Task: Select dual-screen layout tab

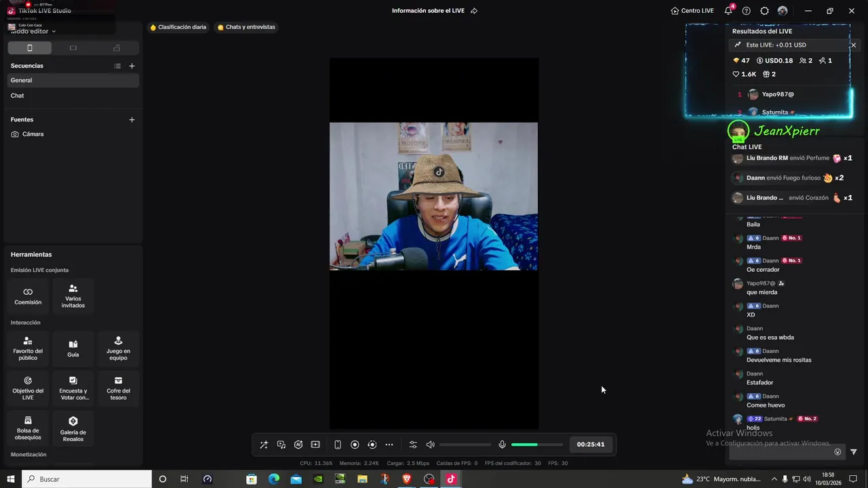Action: pos(117,48)
